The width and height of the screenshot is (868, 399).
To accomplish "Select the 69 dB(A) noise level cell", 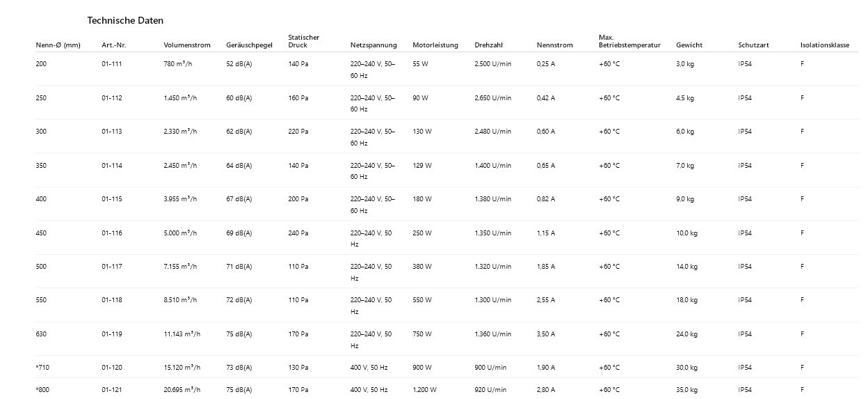I will coord(239,233).
